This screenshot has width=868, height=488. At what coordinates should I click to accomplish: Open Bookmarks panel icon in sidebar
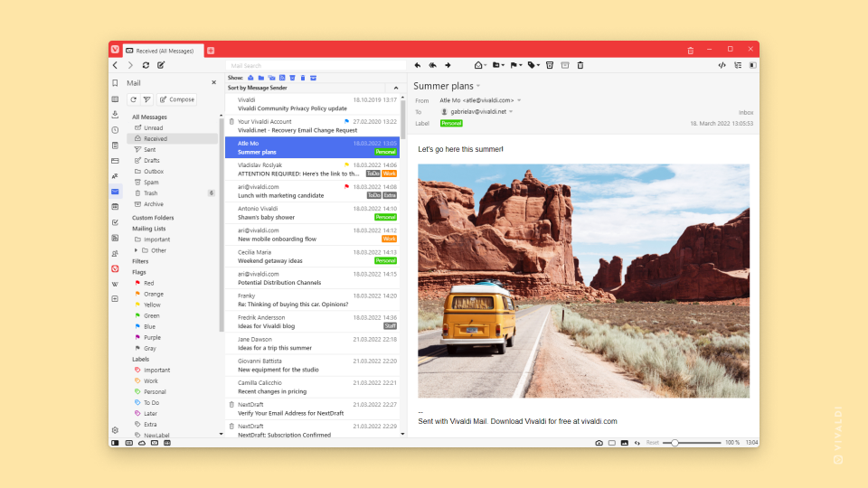[115, 83]
